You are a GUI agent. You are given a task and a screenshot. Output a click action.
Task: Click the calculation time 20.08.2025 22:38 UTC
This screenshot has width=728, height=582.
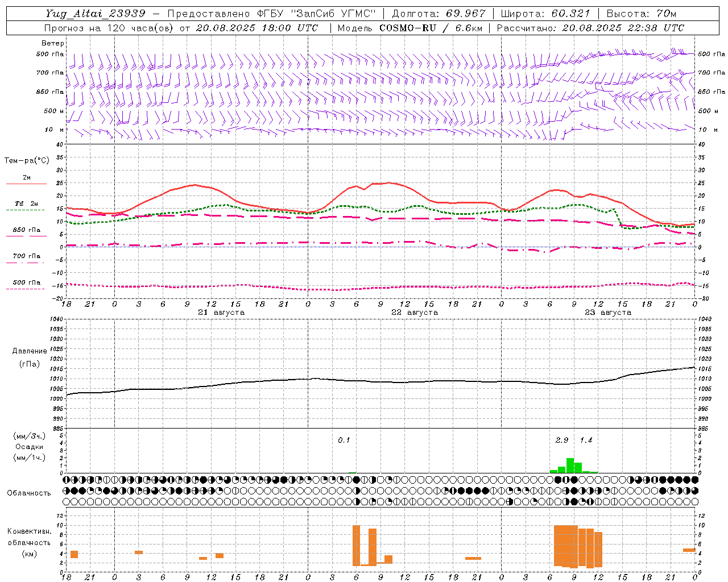click(x=623, y=28)
